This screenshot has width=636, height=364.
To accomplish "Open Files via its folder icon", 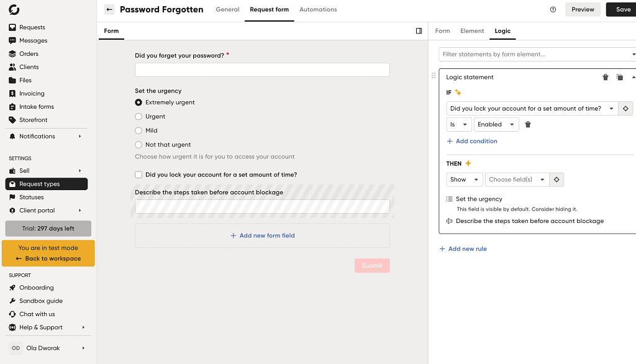I will 12,80.
